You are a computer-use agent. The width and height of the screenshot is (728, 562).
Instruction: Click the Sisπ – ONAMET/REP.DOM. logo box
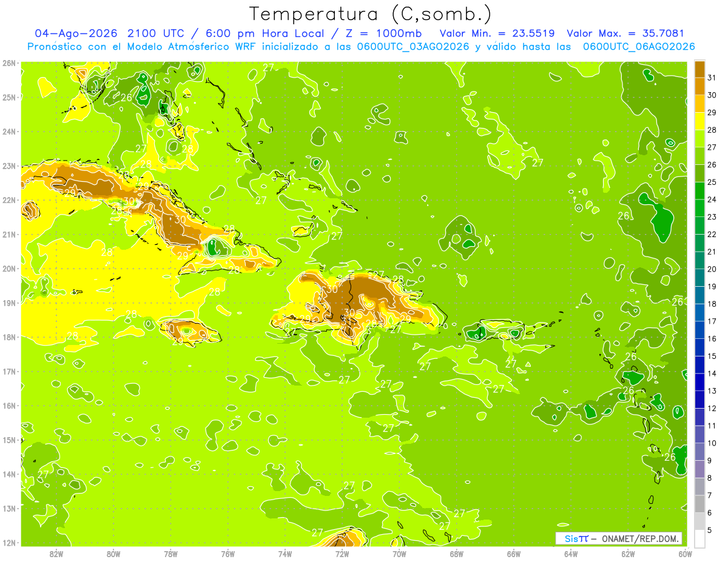[x=619, y=538]
